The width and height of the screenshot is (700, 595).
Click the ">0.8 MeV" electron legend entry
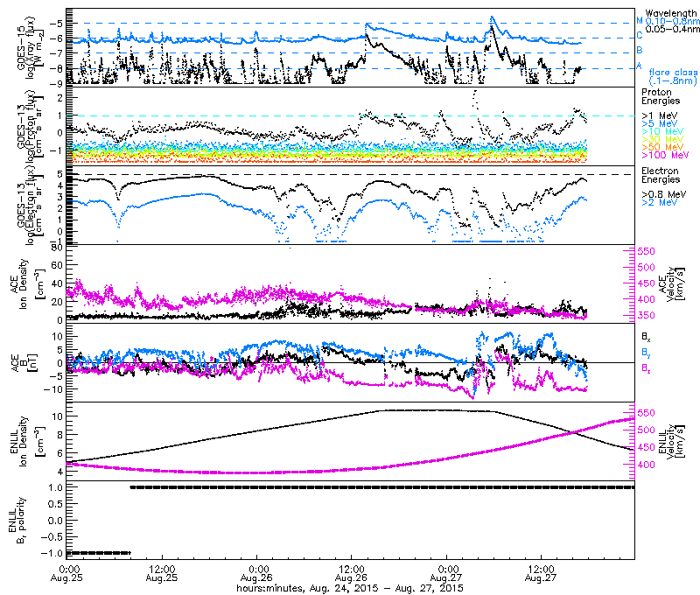point(664,194)
